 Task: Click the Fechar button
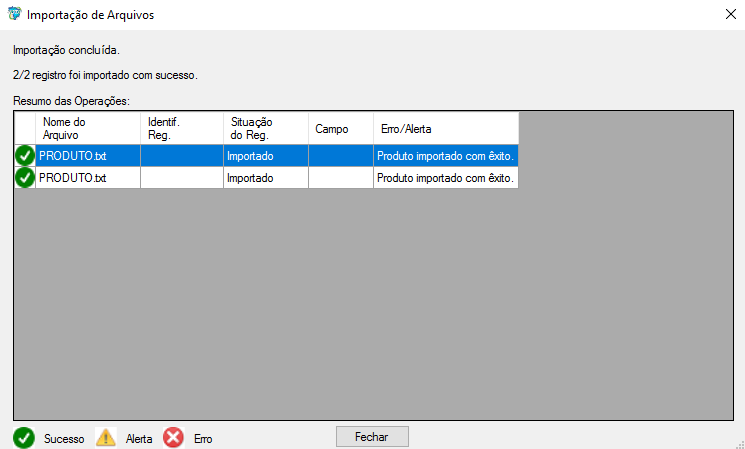coord(372,437)
